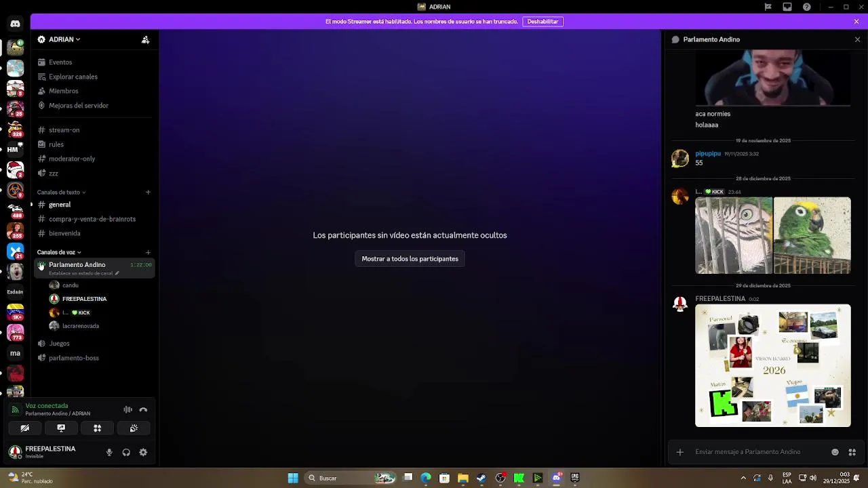The height and width of the screenshot is (488, 868).
Task: Open Epic Games launcher from taskbar
Action: point(575,478)
